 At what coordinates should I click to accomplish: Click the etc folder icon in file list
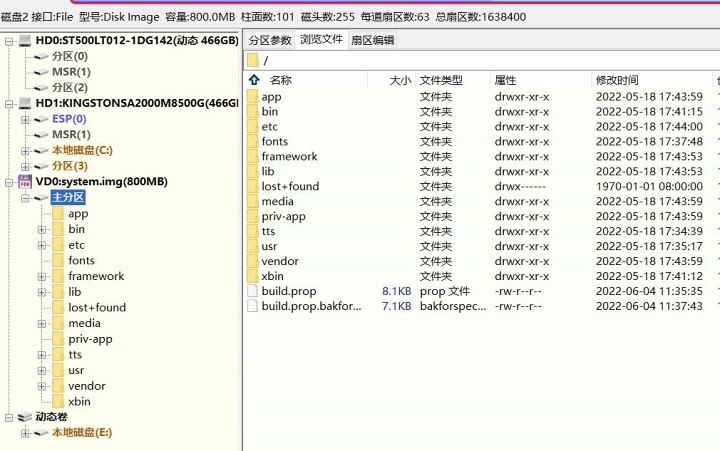(253, 126)
